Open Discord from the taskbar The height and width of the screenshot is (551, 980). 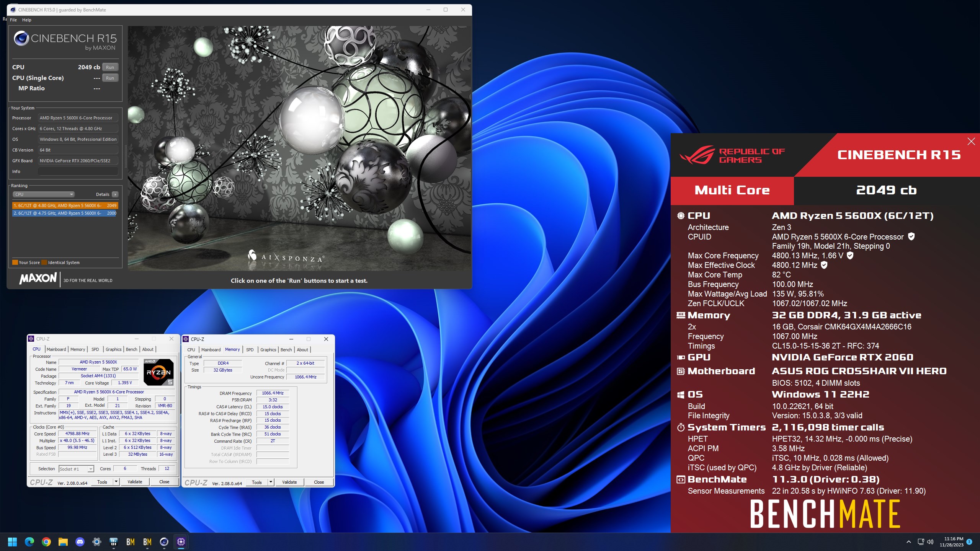tap(80, 542)
